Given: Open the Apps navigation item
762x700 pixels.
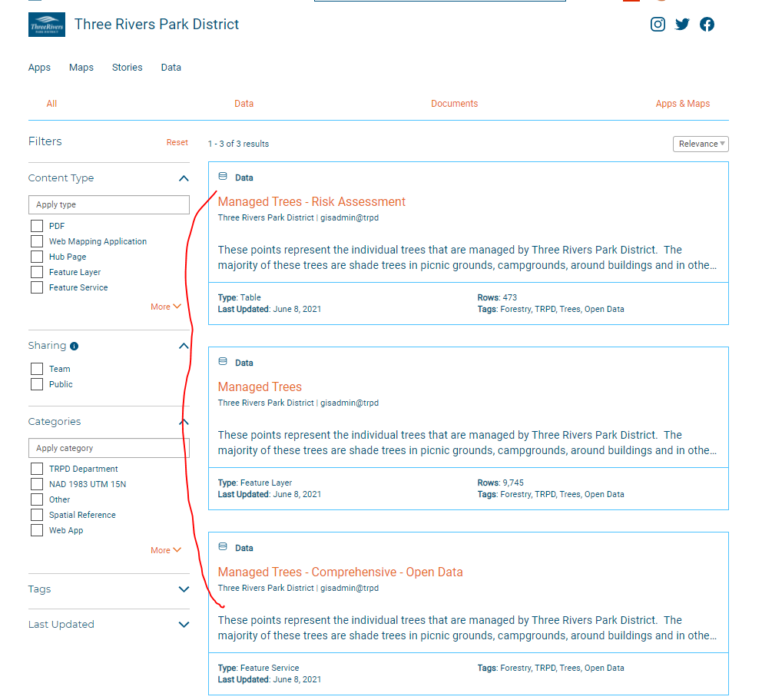Looking at the screenshot, I should coord(39,68).
